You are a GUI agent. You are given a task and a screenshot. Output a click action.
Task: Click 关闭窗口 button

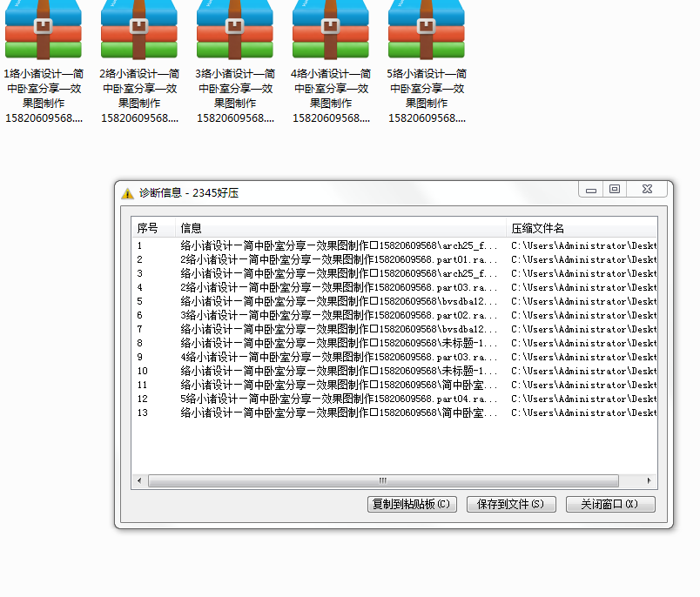(x=610, y=504)
